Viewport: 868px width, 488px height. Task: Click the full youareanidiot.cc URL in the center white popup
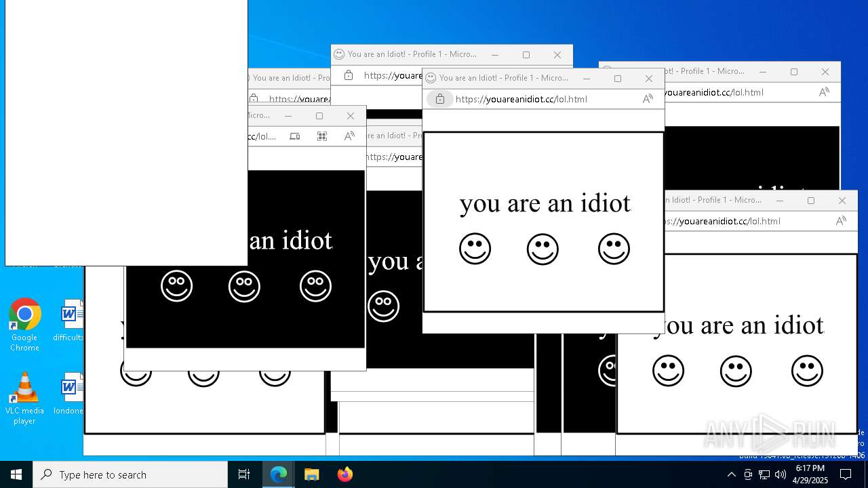[521, 99]
